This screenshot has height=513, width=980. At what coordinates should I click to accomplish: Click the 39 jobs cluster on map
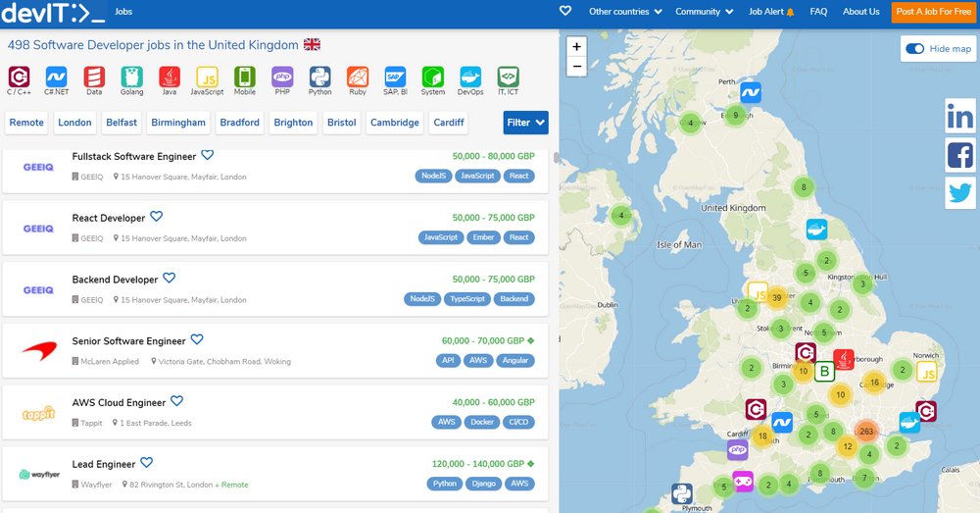777,298
